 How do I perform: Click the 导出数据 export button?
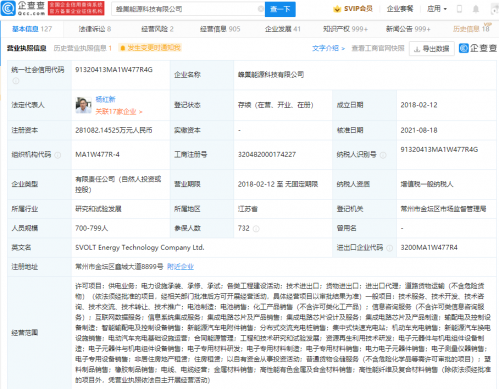point(432,49)
